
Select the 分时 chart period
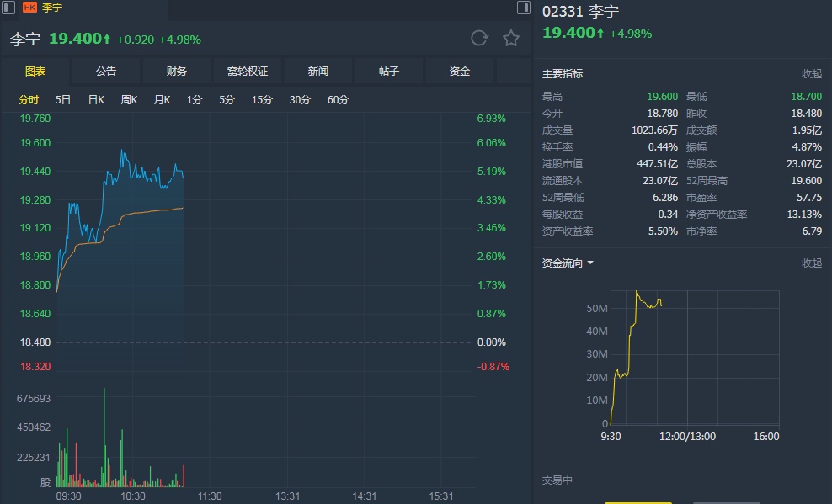pyautogui.click(x=29, y=100)
